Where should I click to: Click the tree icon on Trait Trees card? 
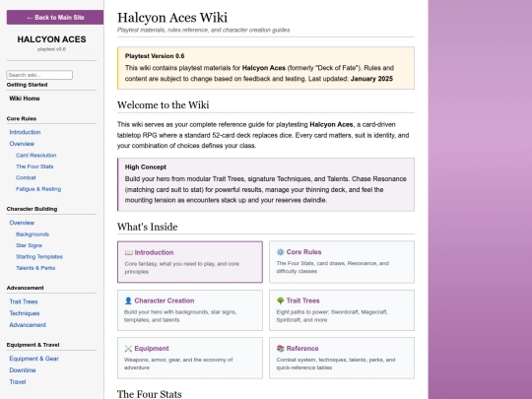[x=280, y=300]
